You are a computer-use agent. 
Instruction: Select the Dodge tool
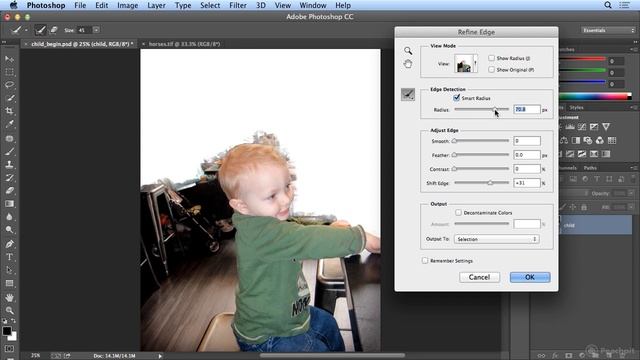pyautogui.click(x=9, y=230)
